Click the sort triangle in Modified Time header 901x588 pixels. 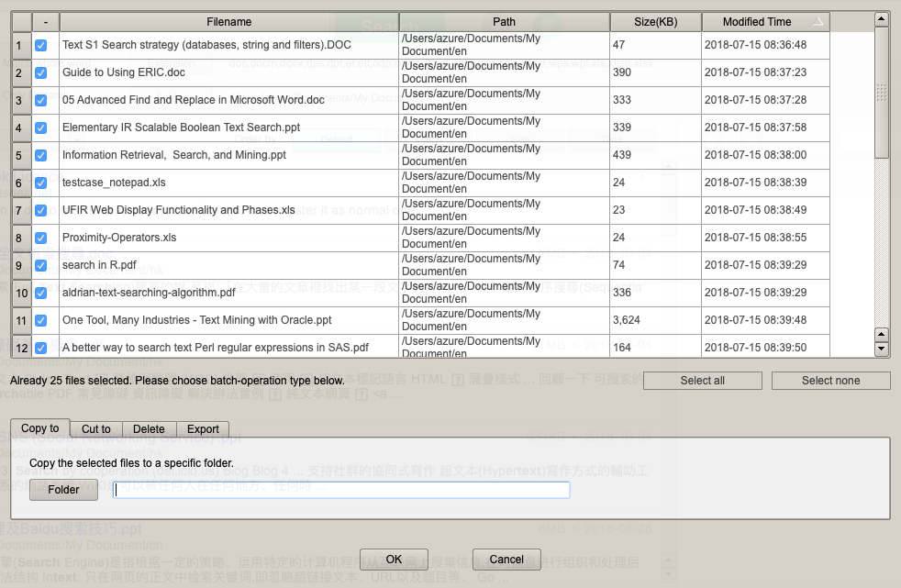(x=818, y=21)
